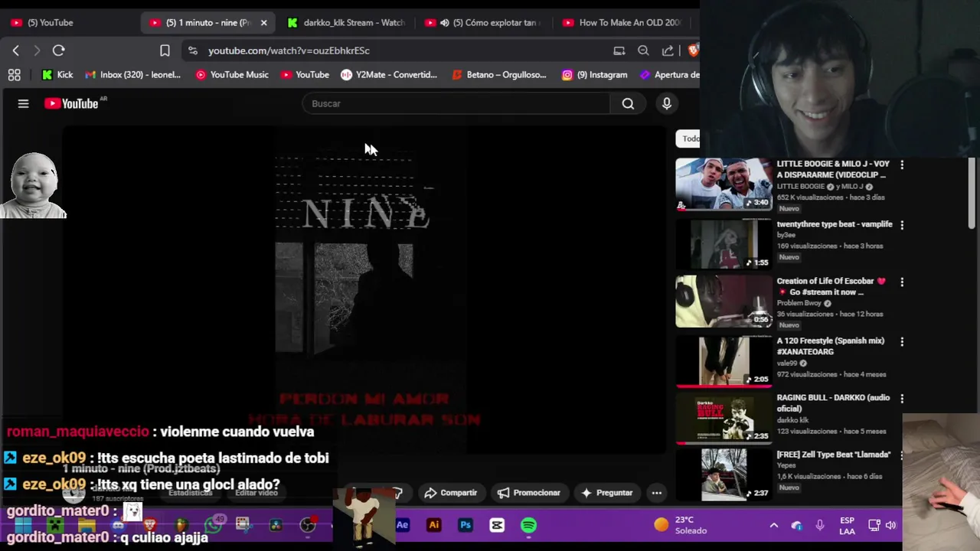980x551 pixels.
Task: Launch After Effects from the taskbar
Action: pyautogui.click(x=402, y=525)
